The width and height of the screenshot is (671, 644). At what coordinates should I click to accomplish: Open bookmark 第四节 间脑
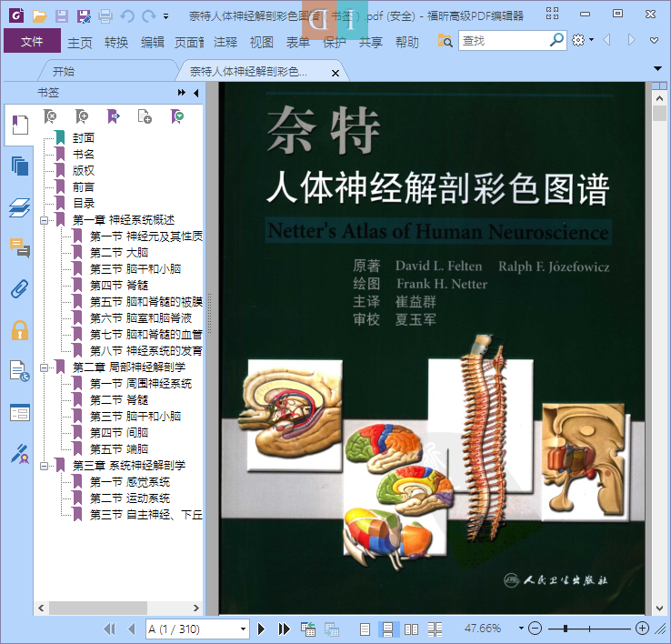(119, 433)
